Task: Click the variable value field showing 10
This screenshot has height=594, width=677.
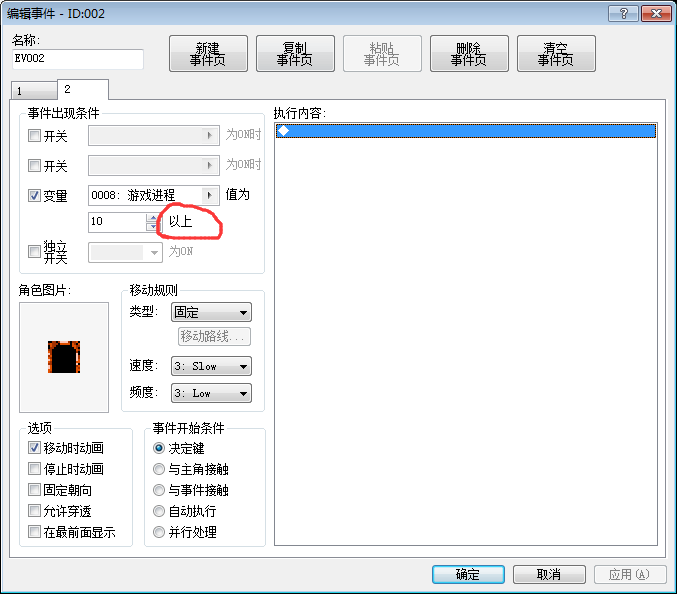Action: point(117,222)
